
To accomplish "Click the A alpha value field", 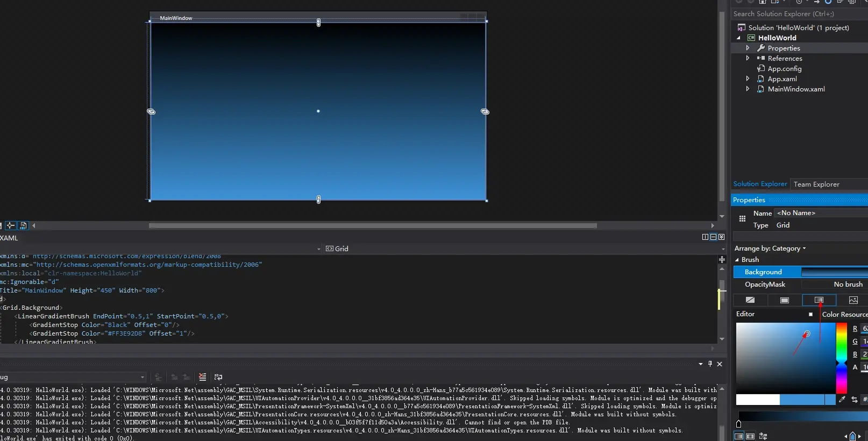I will [x=865, y=367].
